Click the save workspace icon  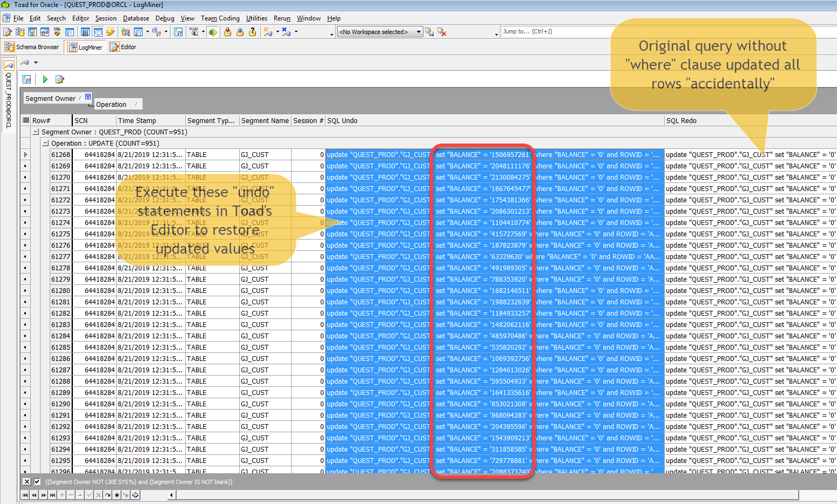[x=429, y=32]
